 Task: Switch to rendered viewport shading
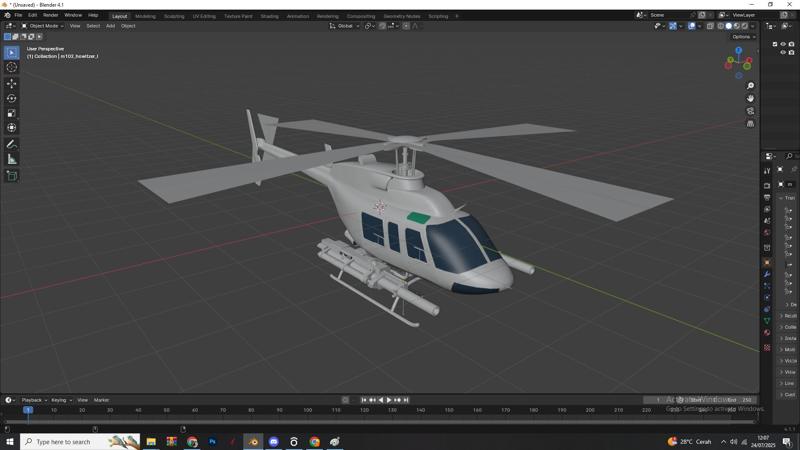click(x=744, y=26)
